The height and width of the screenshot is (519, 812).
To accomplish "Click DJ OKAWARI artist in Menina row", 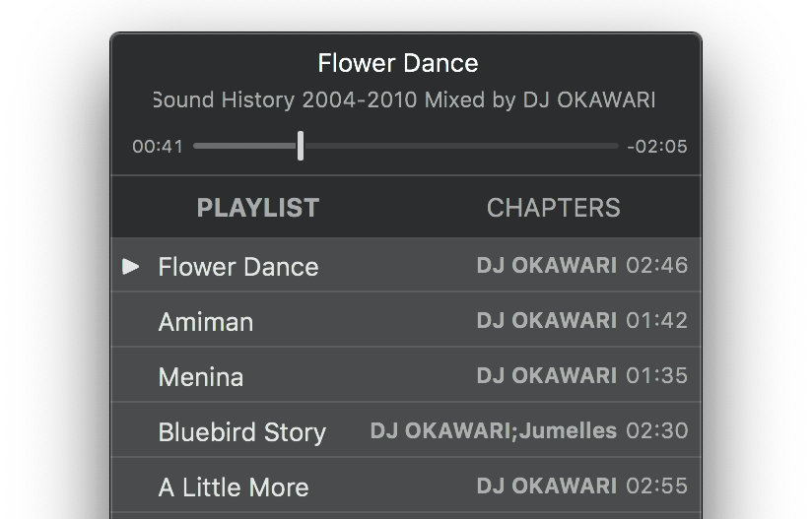I will [x=547, y=375].
